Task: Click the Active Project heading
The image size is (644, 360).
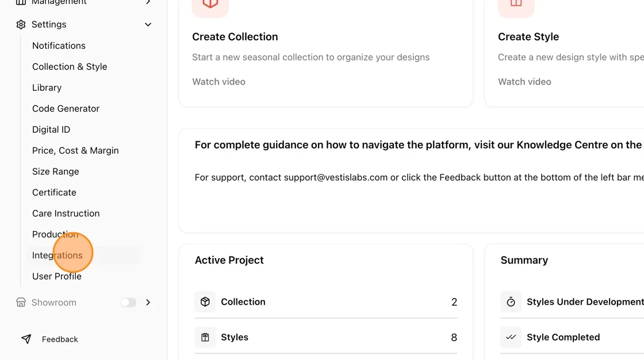Action: point(229,260)
